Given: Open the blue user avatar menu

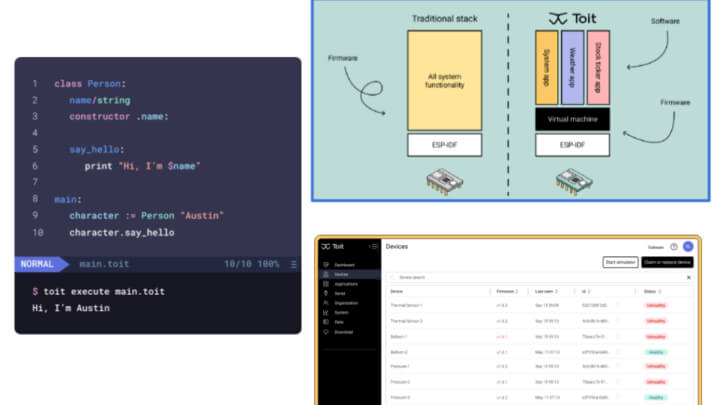Looking at the screenshot, I should [x=688, y=247].
